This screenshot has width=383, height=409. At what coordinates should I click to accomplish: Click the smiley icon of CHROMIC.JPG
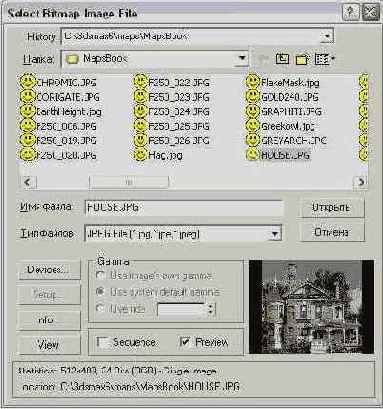(x=27, y=82)
